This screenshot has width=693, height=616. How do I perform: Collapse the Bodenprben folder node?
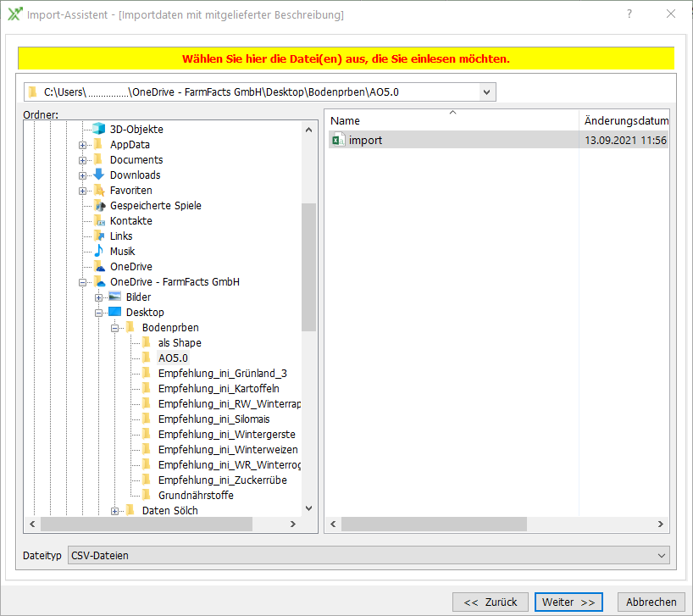[115, 328]
